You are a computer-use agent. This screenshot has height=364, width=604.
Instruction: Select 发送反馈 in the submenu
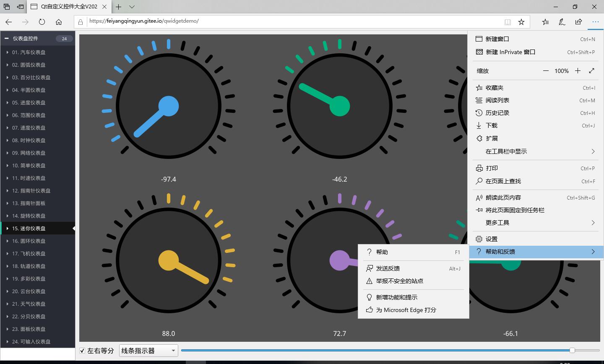[388, 268]
